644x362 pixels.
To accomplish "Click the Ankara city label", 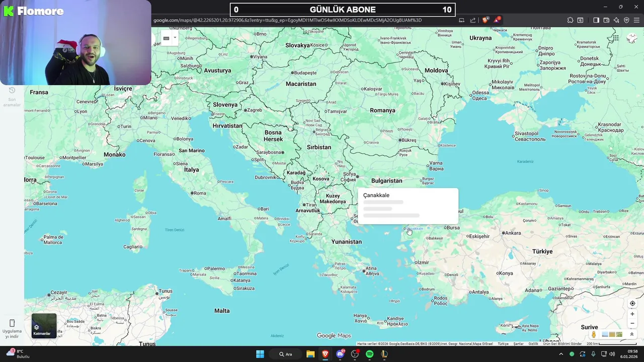I will [513, 233].
